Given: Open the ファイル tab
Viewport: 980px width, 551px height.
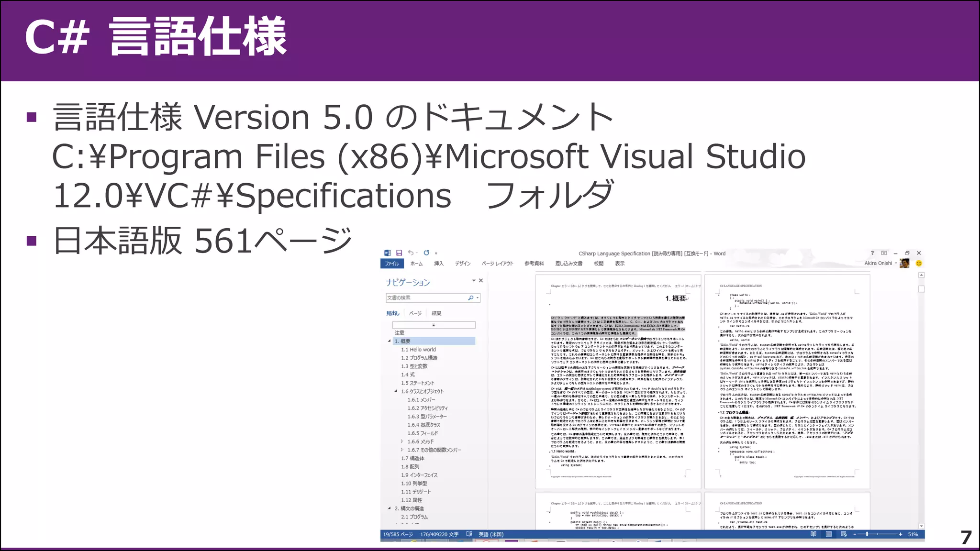Looking at the screenshot, I should 392,264.
